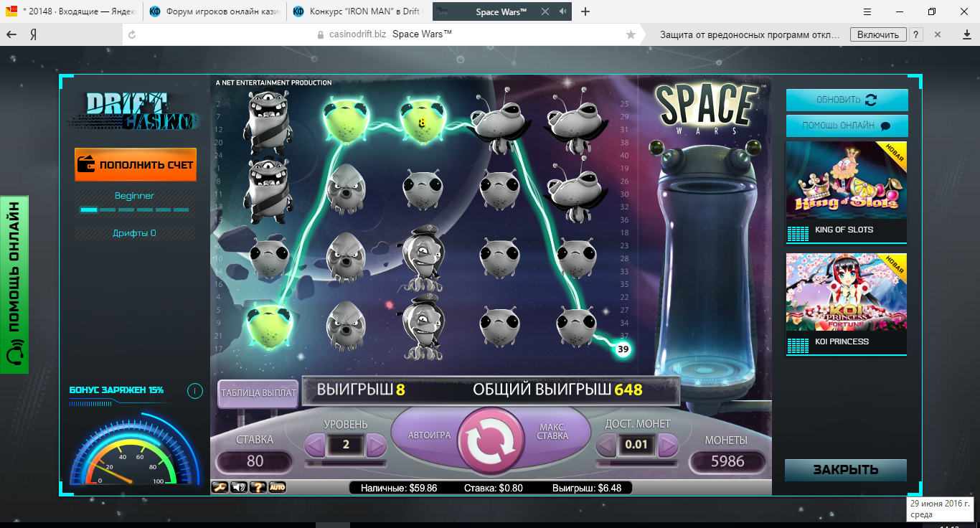Open vertical Помощь онлайн side tab
Viewport: 980px width, 528px height.
coord(14,284)
